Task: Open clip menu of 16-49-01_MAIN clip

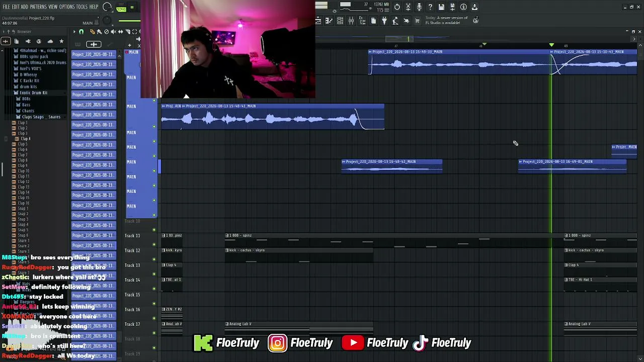Action: pyautogui.click(x=521, y=162)
